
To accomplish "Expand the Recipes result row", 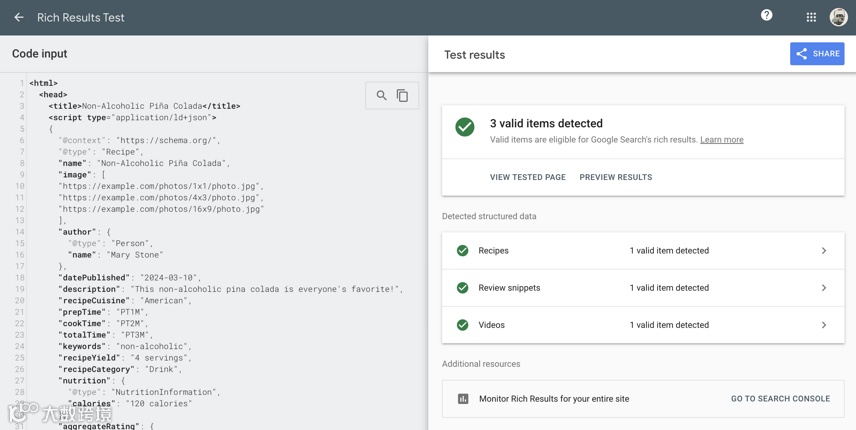I will (x=824, y=251).
